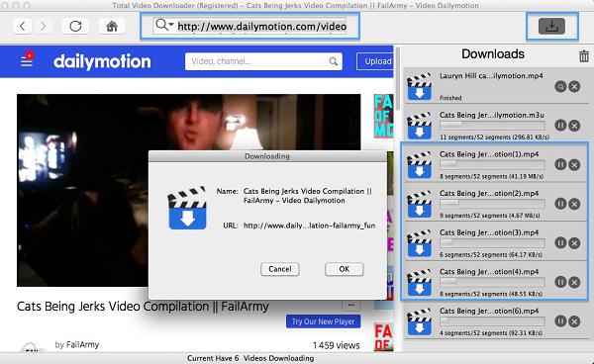Pause the otion(2).mp4 download

(x=560, y=204)
